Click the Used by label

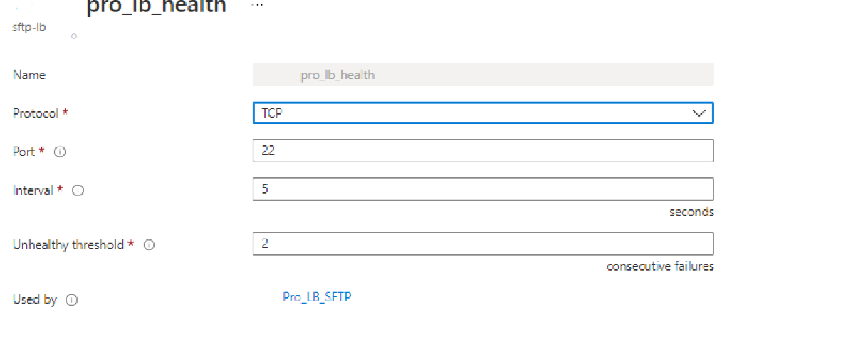[x=35, y=300]
